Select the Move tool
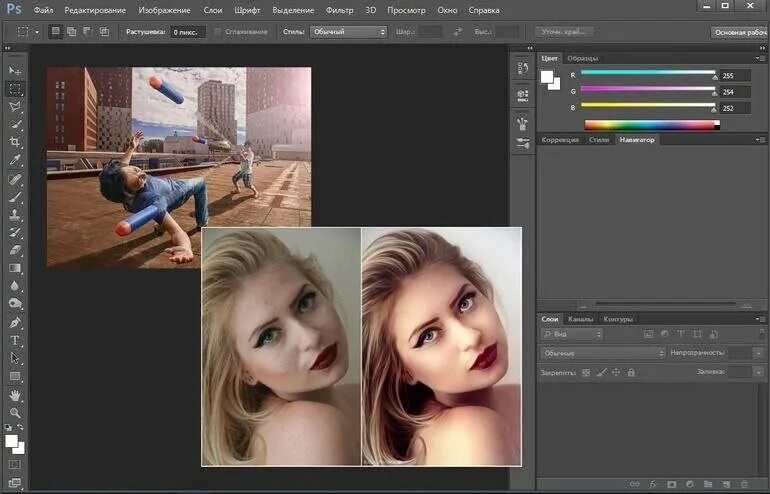Image resolution: width=770 pixels, height=494 pixels. coord(15,71)
